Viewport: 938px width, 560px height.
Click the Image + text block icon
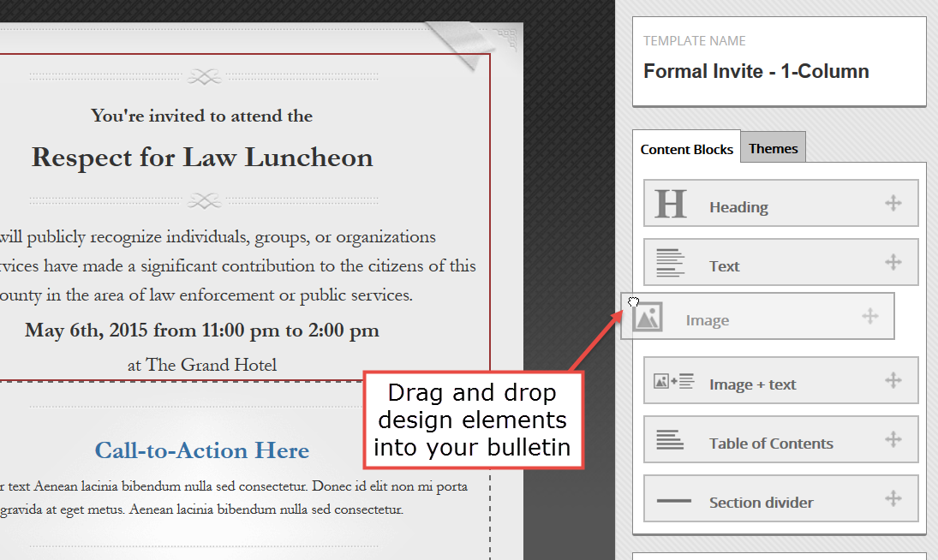coord(673,381)
